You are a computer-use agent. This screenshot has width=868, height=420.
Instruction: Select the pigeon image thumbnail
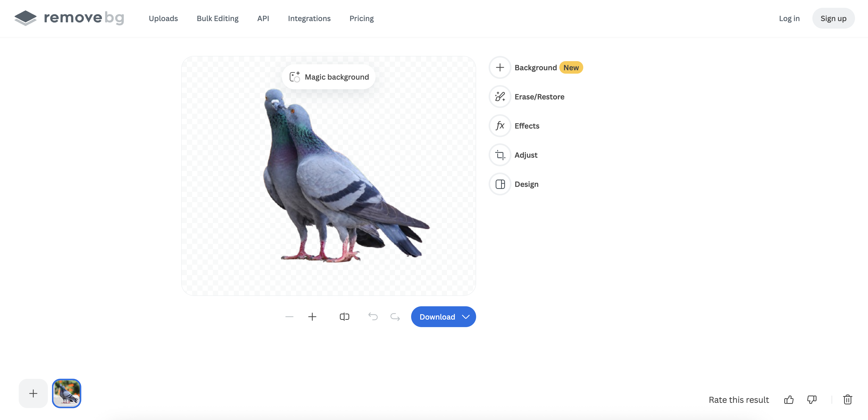[66, 393]
